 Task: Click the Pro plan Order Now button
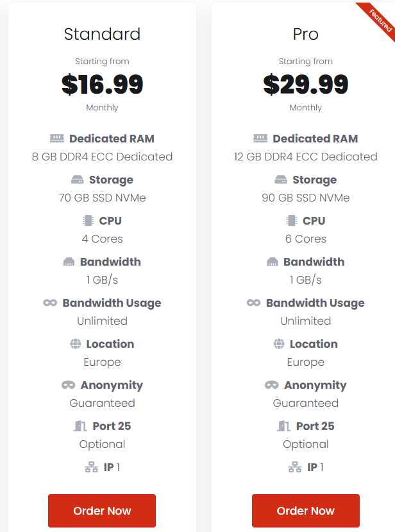click(305, 510)
